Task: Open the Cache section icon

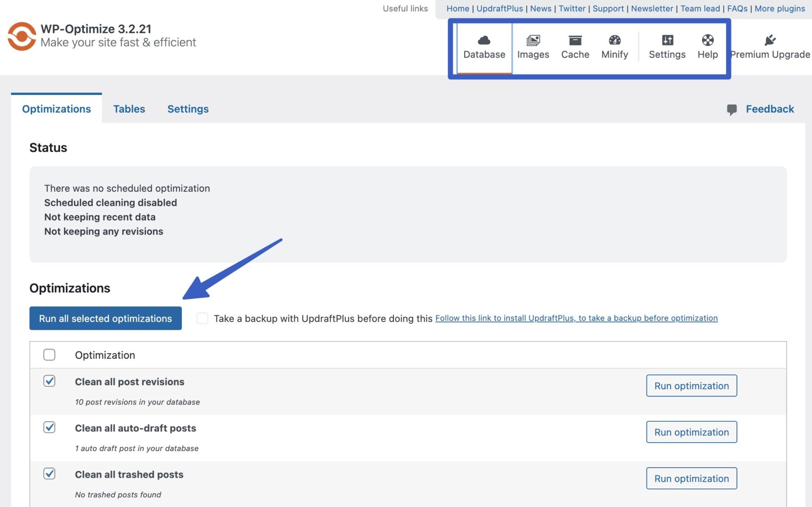Action: pyautogui.click(x=575, y=41)
